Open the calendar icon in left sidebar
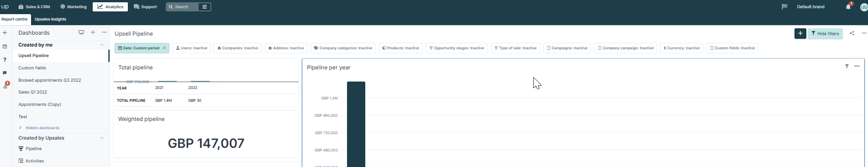The image size is (868, 167). coord(5,47)
